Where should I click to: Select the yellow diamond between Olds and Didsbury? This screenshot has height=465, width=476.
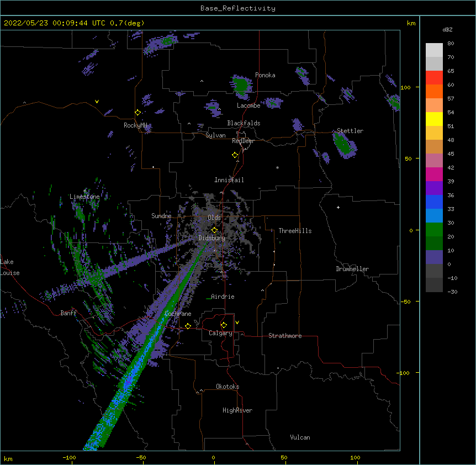click(x=214, y=230)
